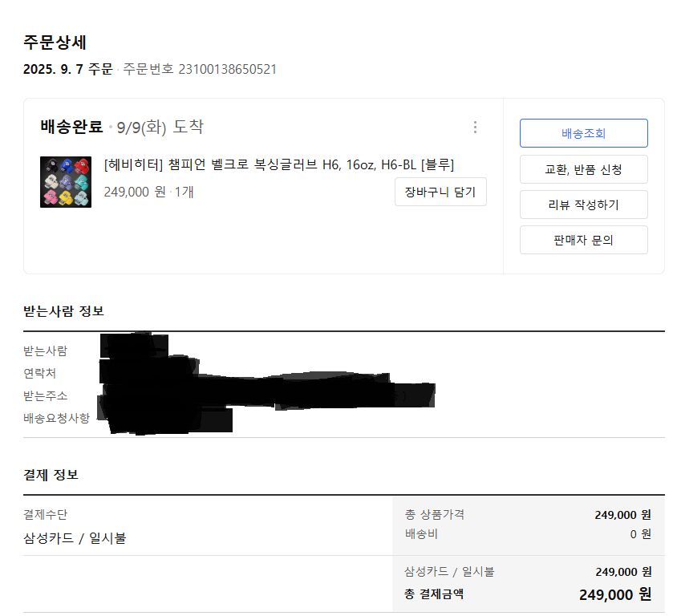Click the 배송완료 status text
The height and width of the screenshot is (616, 673).
coord(71,127)
